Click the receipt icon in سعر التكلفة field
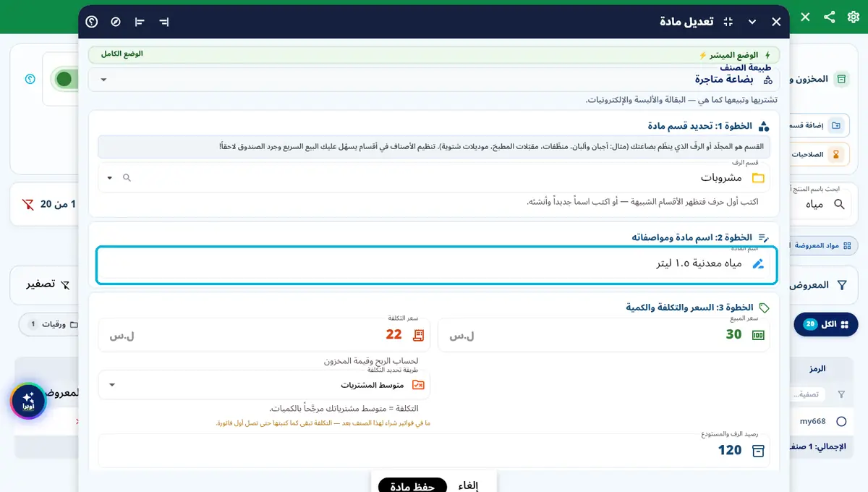Viewport: 868px width, 492px height. [x=418, y=335]
